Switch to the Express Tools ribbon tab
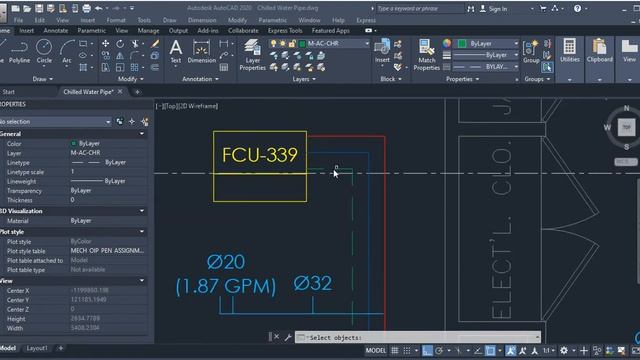 [x=285, y=31]
